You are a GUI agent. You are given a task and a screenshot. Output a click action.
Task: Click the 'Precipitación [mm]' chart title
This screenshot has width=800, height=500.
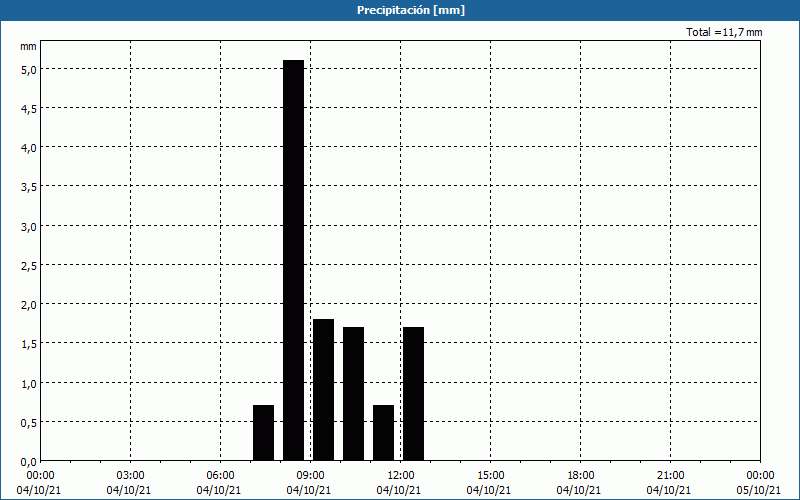[411, 10]
